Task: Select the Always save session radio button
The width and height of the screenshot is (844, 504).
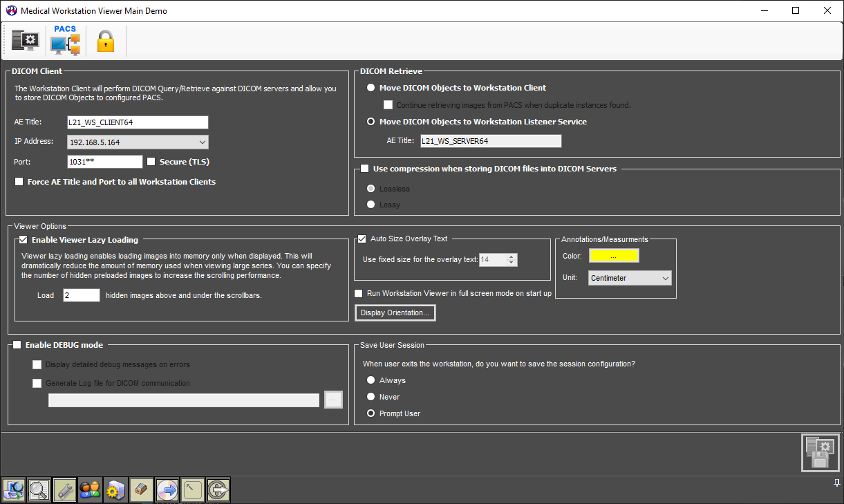Action: (371, 380)
